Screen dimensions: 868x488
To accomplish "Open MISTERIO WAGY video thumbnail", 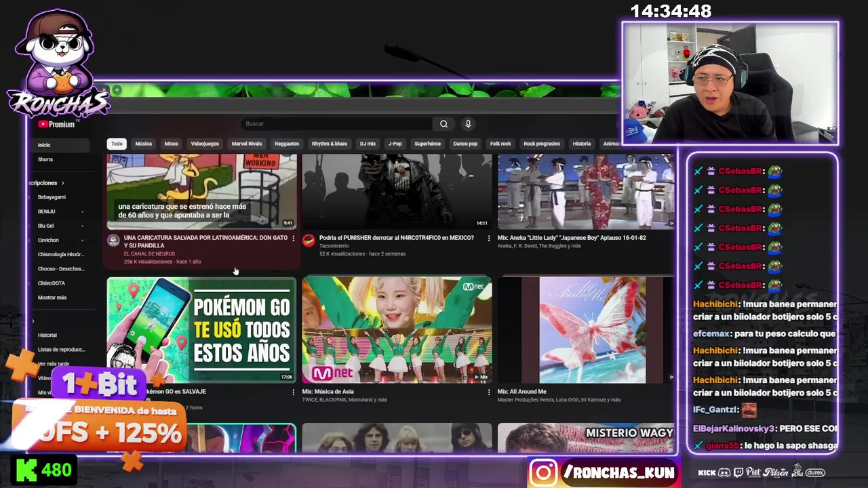I will click(586, 438).
